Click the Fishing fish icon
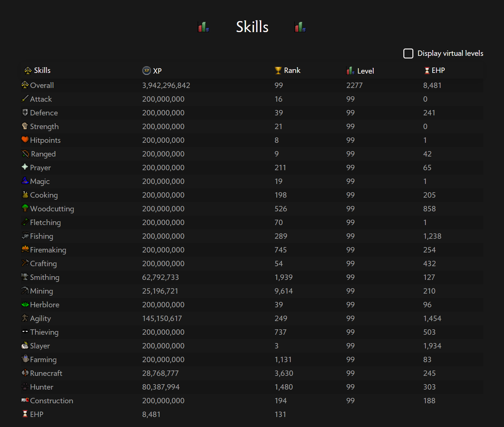The image size is (504, 427). pyautogui.click(x=25, y=236)
